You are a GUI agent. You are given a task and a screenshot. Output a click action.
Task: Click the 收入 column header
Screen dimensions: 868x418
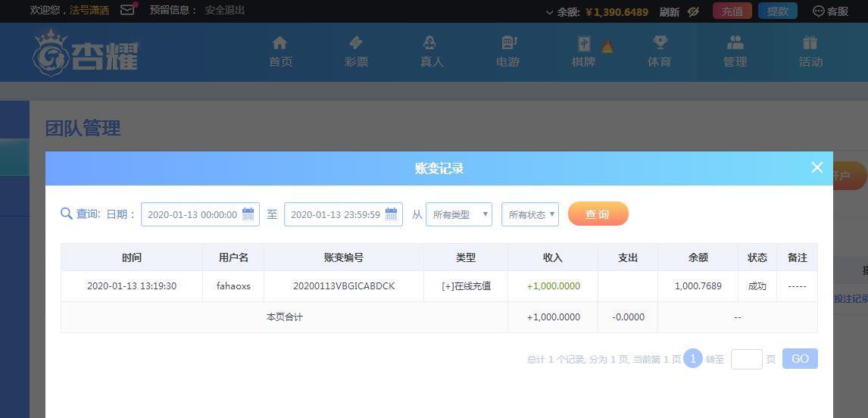[552, 257]
